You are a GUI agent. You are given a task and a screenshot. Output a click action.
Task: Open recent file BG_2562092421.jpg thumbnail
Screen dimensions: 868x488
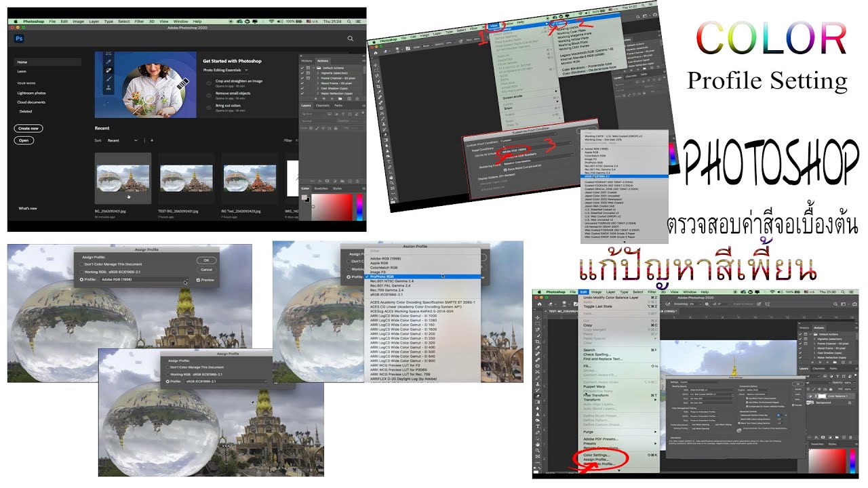[123, 178]
